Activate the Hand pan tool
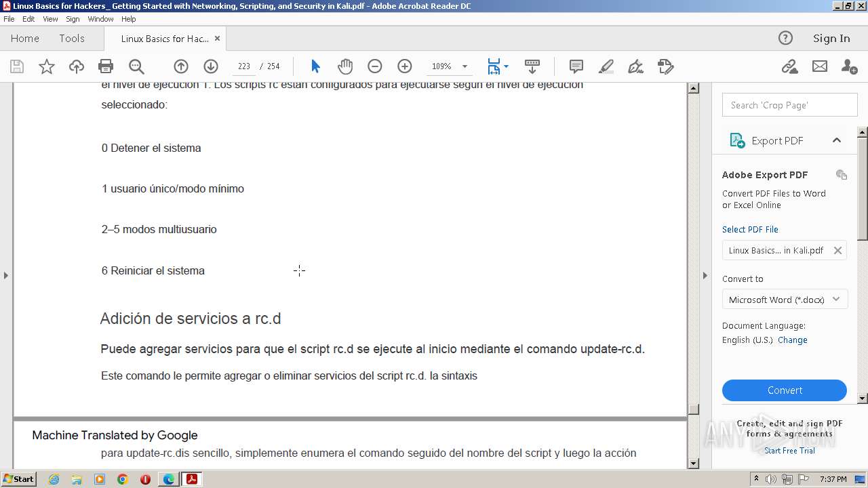 pos(345,66)
